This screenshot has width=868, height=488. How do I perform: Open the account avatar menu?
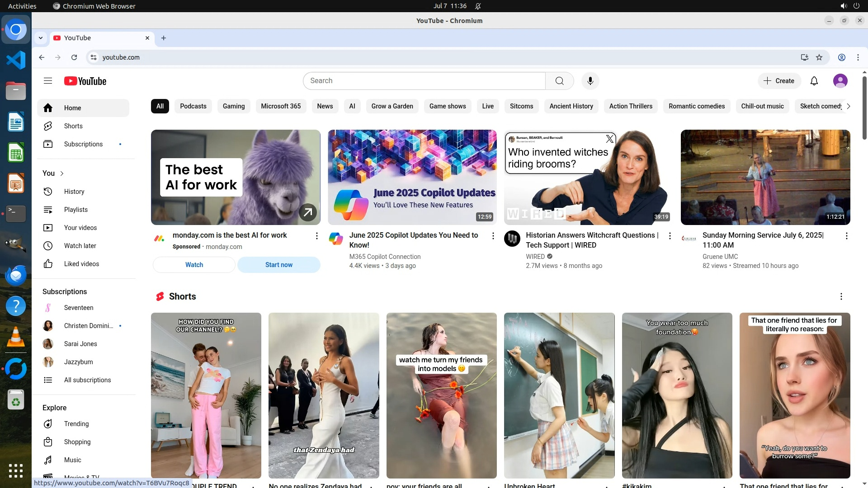coord(840,81)
